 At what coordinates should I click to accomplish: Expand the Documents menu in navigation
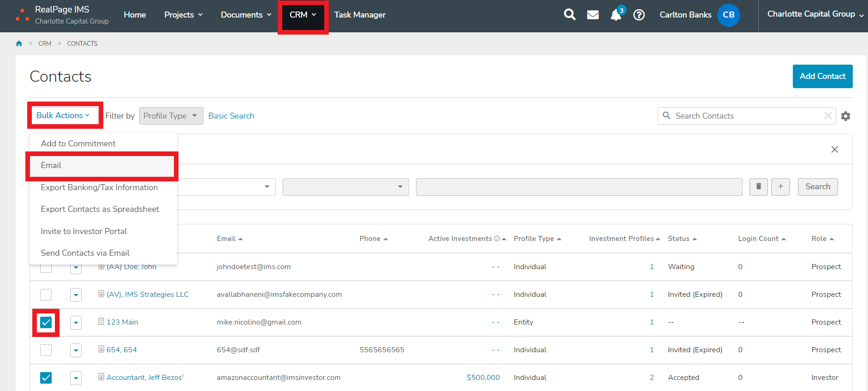(x=246, y=15)
